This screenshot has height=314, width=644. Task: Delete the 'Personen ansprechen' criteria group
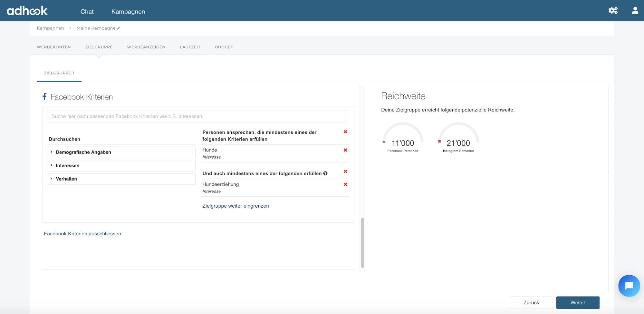click(x=345, y=132)
